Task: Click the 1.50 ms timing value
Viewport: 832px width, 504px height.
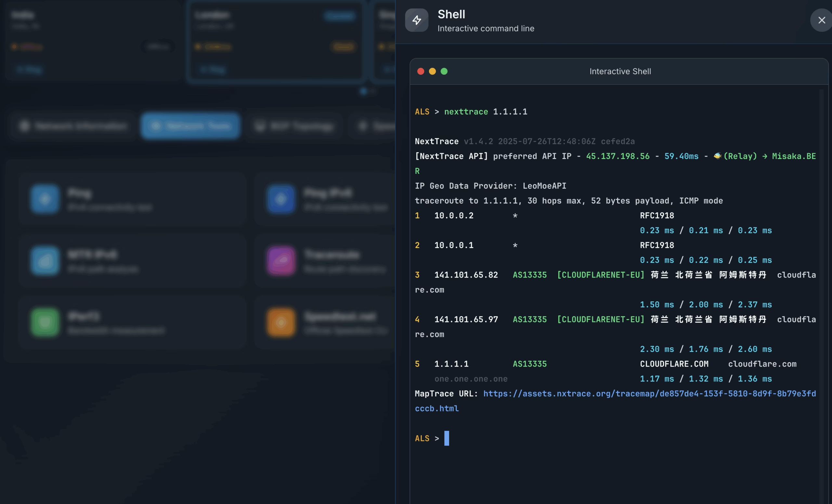Action: point(657,305)
